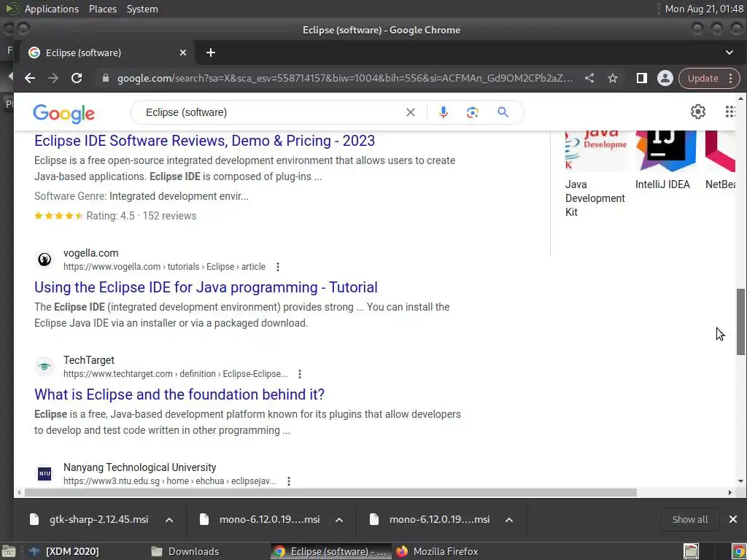Expand options for rightmost mono-6.12.0.19 download
The height and width of the screenshot is (560, 747).
[508, 519]
